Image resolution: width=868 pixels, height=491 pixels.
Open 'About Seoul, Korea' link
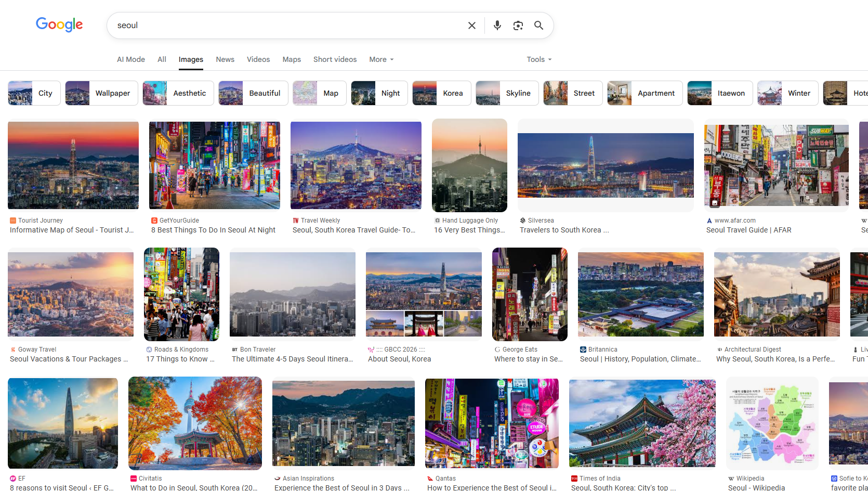click(399, 359)
